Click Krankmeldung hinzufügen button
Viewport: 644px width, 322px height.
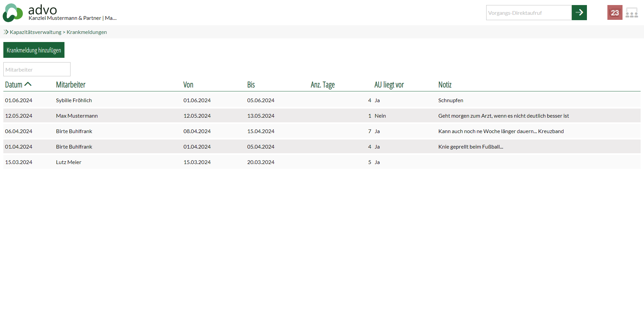tap(34, 50)
